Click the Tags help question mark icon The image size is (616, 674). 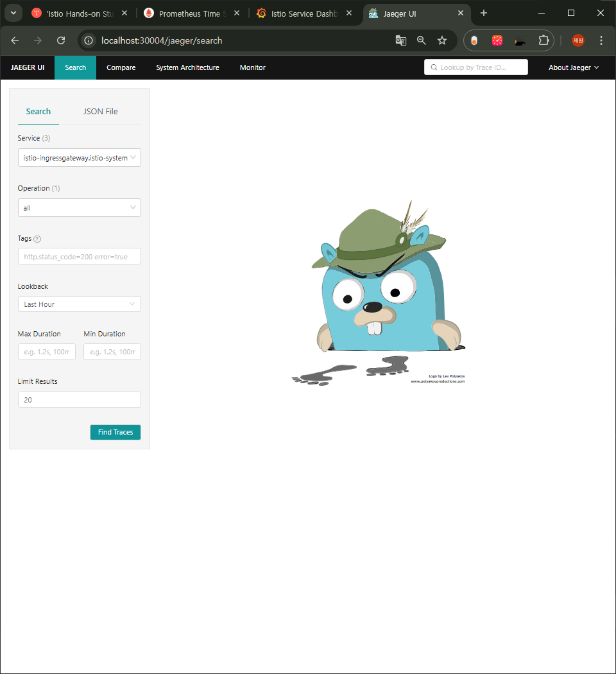[37, 239]
